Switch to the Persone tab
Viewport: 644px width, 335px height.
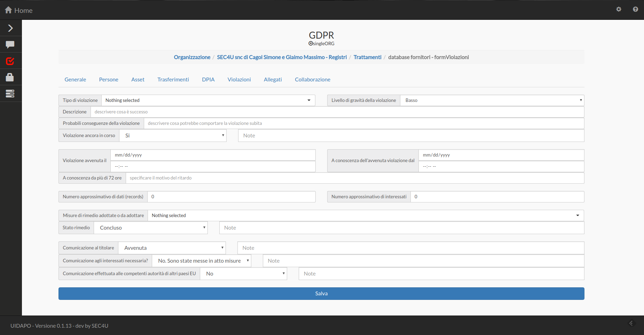click(109, 80)
